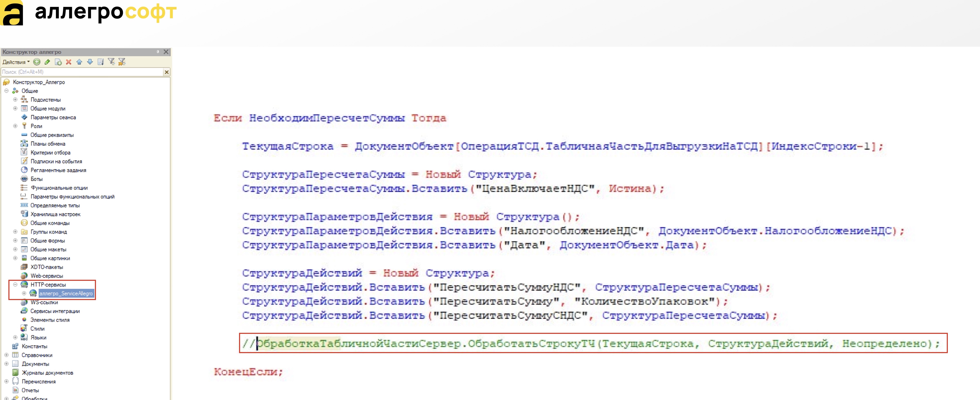980x400 pixels.
Task: Select Критерии отбора item
Action: [x=51, y=152]
